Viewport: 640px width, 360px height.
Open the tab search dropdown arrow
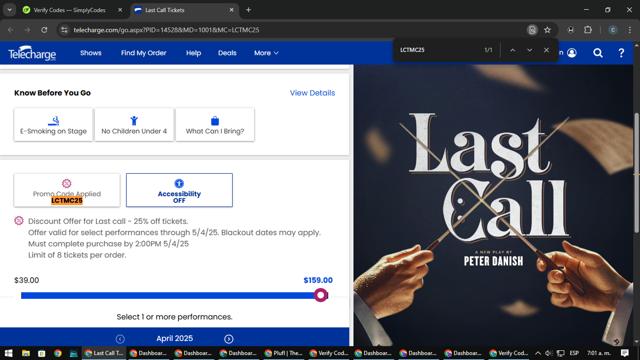coord(9,10)
